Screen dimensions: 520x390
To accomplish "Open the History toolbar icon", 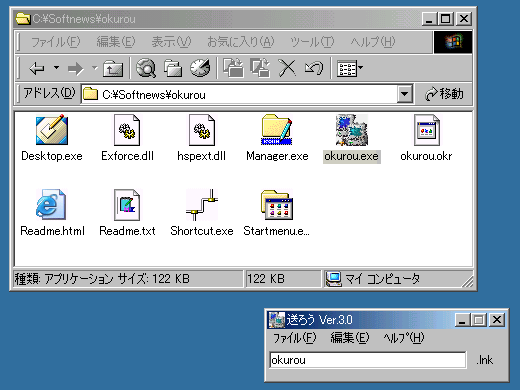I will [200, 68].
